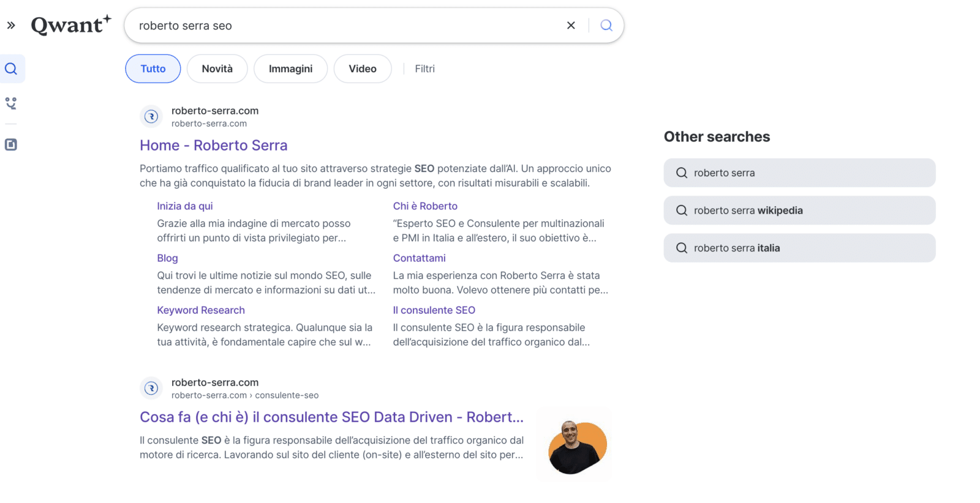
Task: Click the Other searches heading
Action: coord(717,136)
